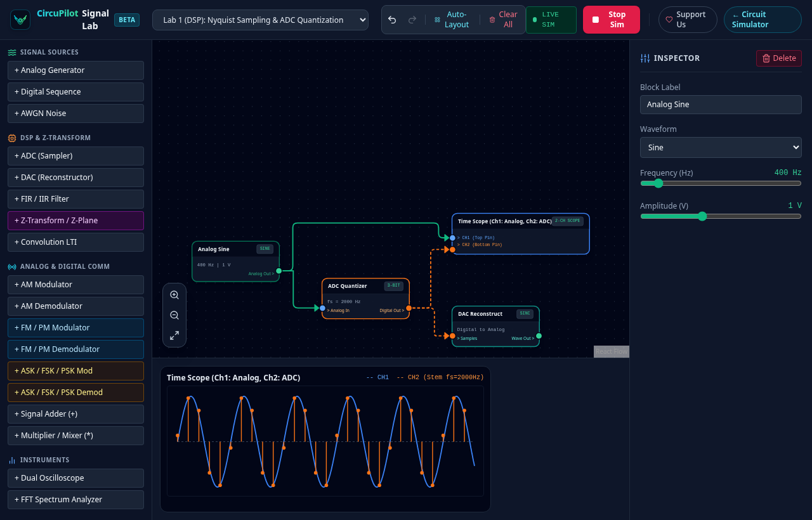
Task: Add an Analog Generator block
Action: coord(75,70)
